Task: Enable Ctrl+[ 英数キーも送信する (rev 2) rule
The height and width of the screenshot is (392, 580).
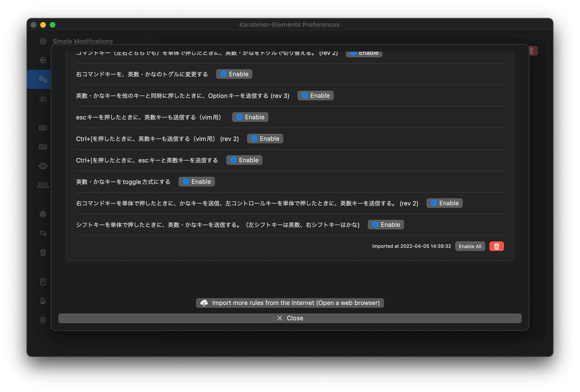Action: (x=265, y=139)
